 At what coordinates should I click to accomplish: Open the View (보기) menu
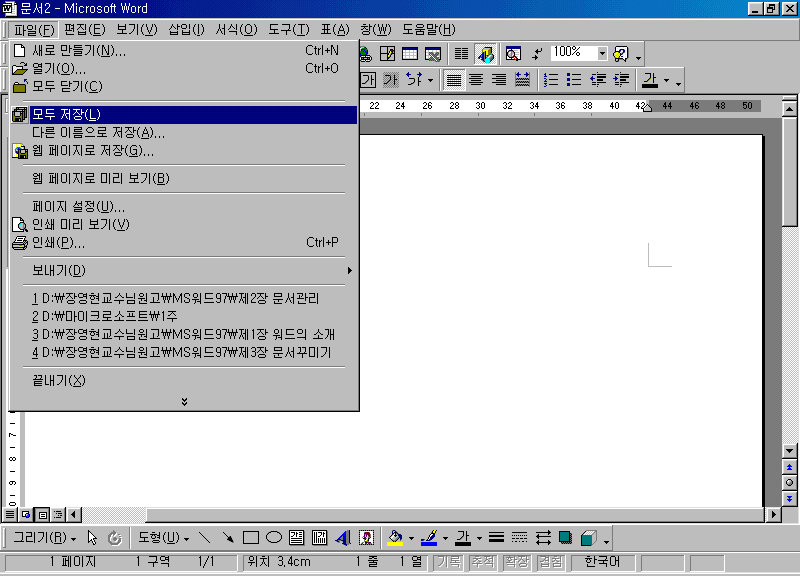click(x=137, y=30)
